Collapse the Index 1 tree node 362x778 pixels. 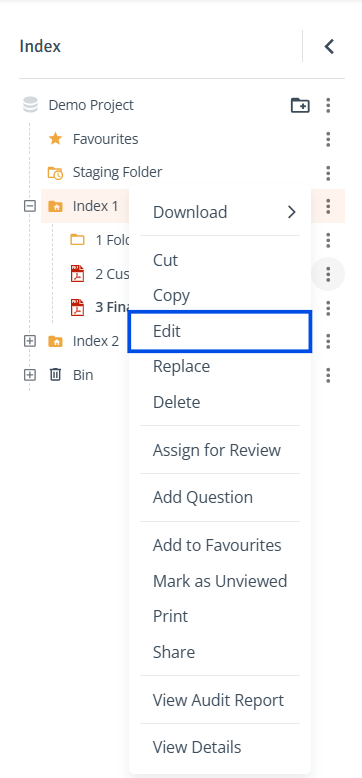tap(30, 206)
